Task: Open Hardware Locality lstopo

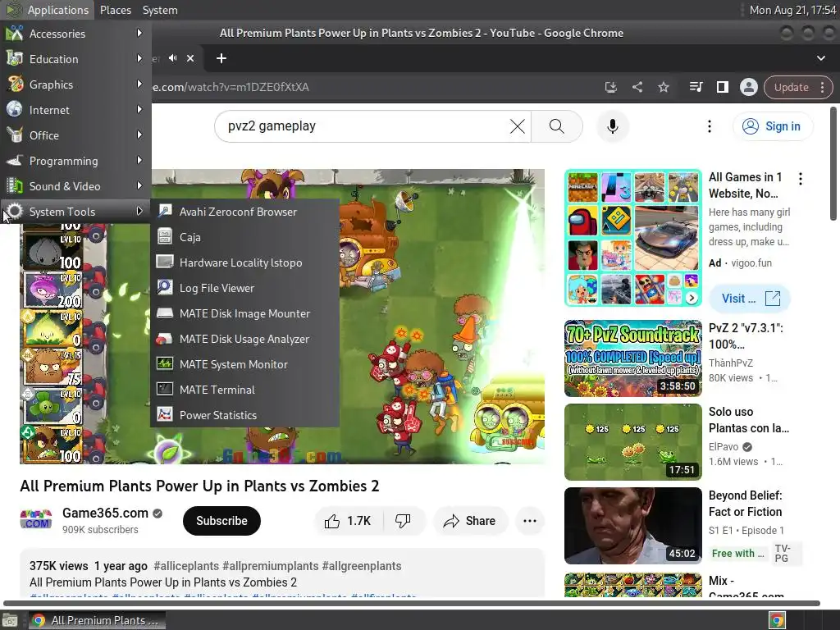Action: tap(244, 262)
